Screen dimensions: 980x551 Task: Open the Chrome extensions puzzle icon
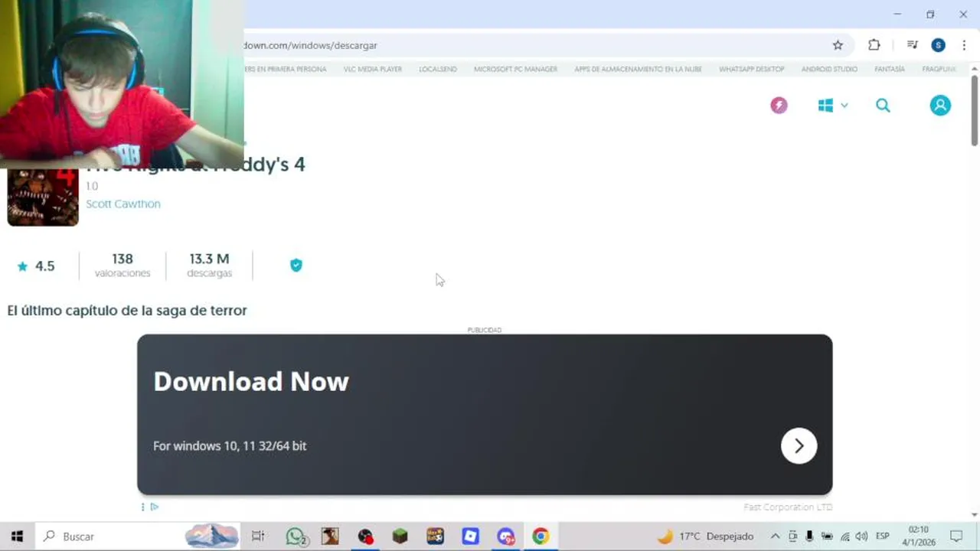click(x=874, y=45)
